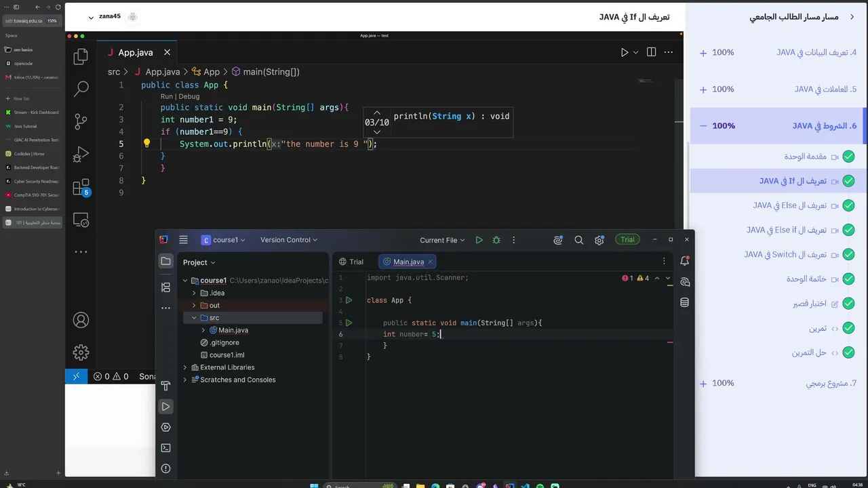The width and height of the screenshot is (868, 488).
Task: Expand External Libraries node
Action: click(x=185, y=367)
